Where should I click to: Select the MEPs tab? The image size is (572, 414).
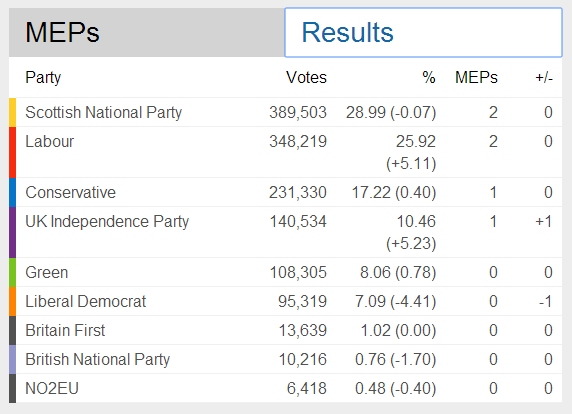(147, 32)
